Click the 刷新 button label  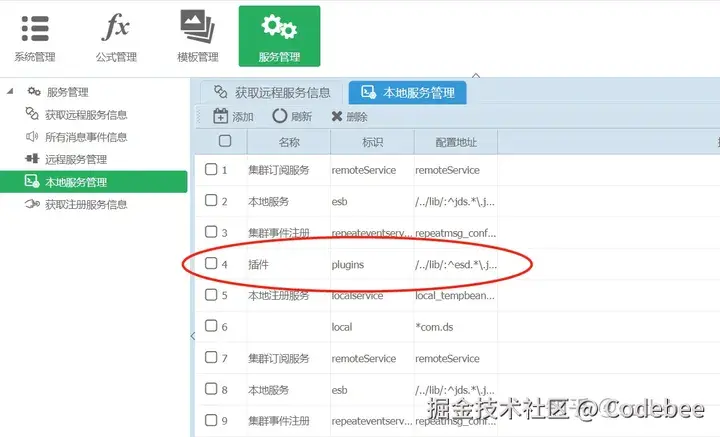301,117
